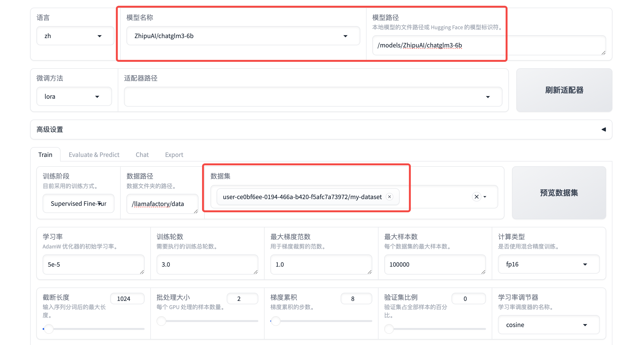Click the my-dataset tag text
This screenshot has width=644, height=345.
(302, 197)
